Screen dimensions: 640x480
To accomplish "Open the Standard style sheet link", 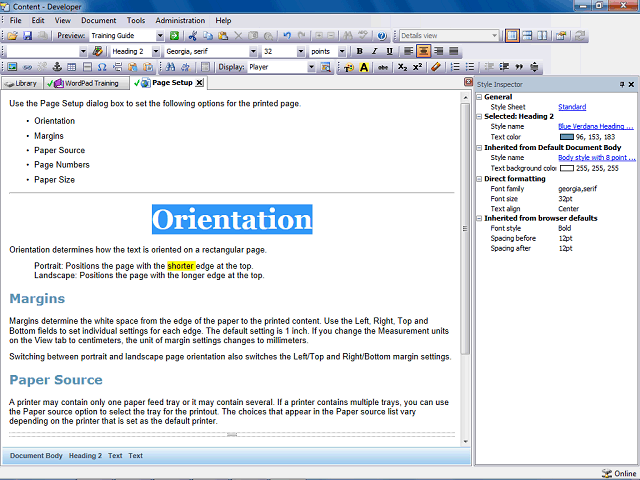I will (x=572, y=107).
